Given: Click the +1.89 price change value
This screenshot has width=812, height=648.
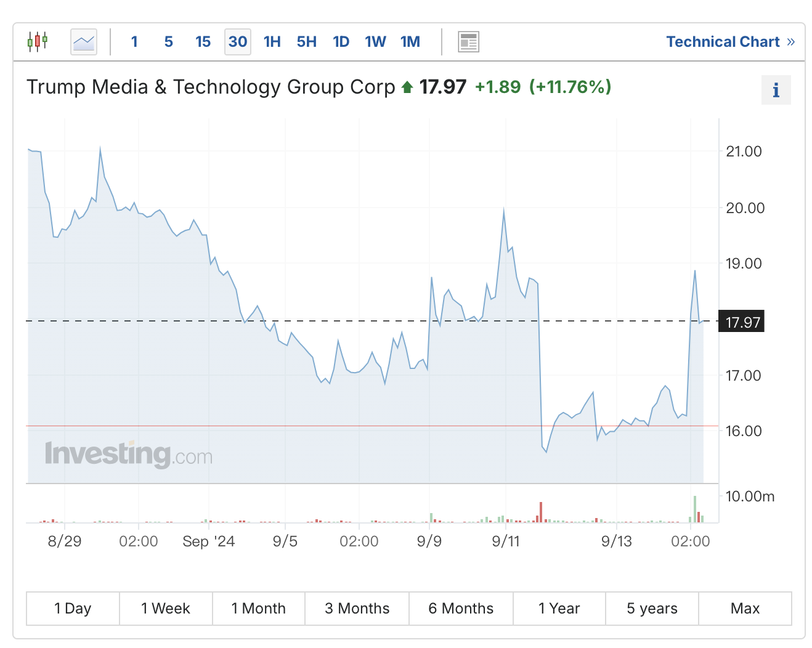Looking at the screenshot, I should point(498,87).
